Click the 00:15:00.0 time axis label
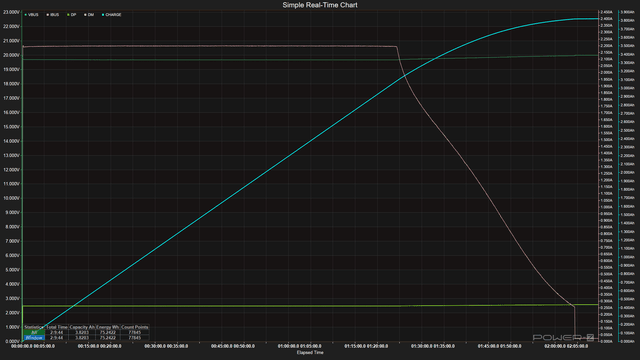This screenshot has height=360, width=640. (x=88, y=346)
